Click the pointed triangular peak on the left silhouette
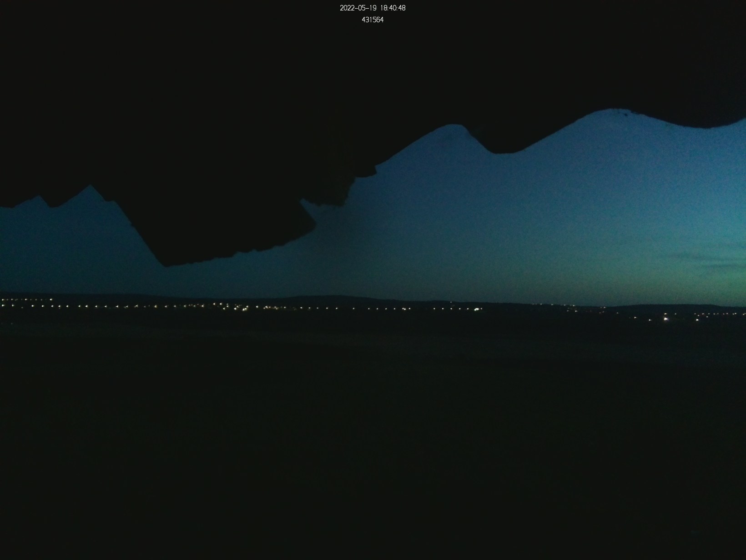The width and height of the screenshot is (746, 560). 91,186
